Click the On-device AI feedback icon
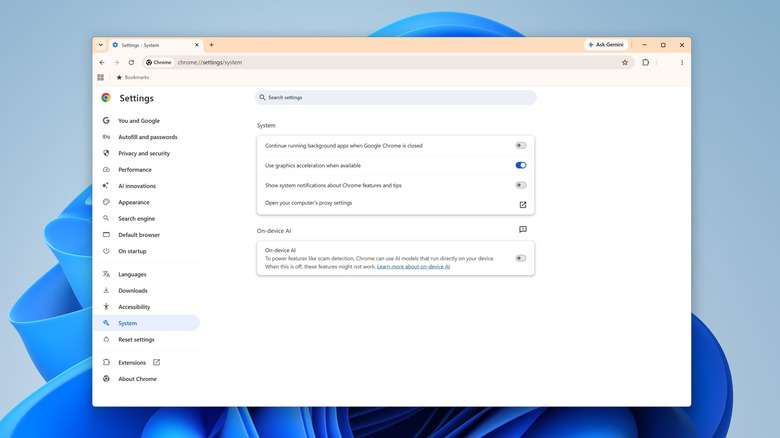The width and height of the screenshot is (780, 438). click(x=523, y=229)
